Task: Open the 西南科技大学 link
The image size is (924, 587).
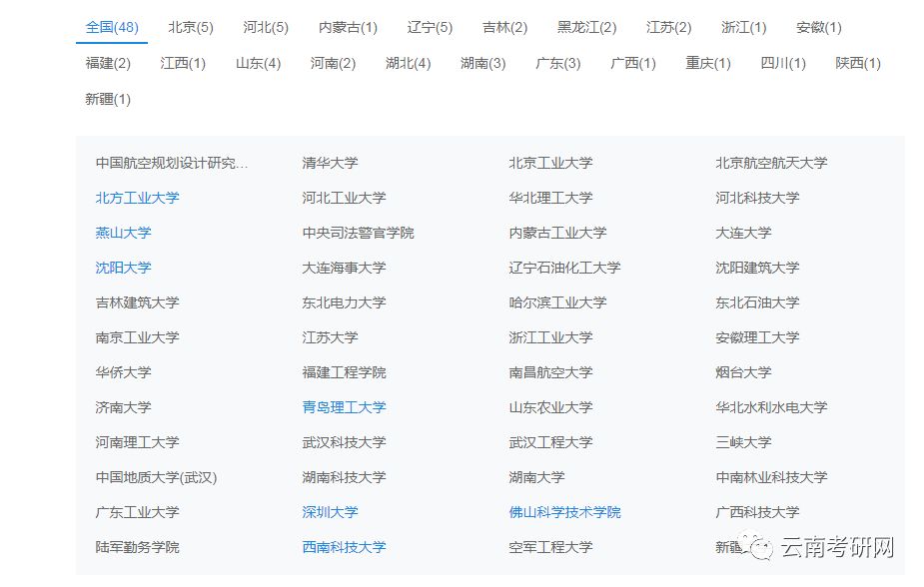Action: pos(345,547)
